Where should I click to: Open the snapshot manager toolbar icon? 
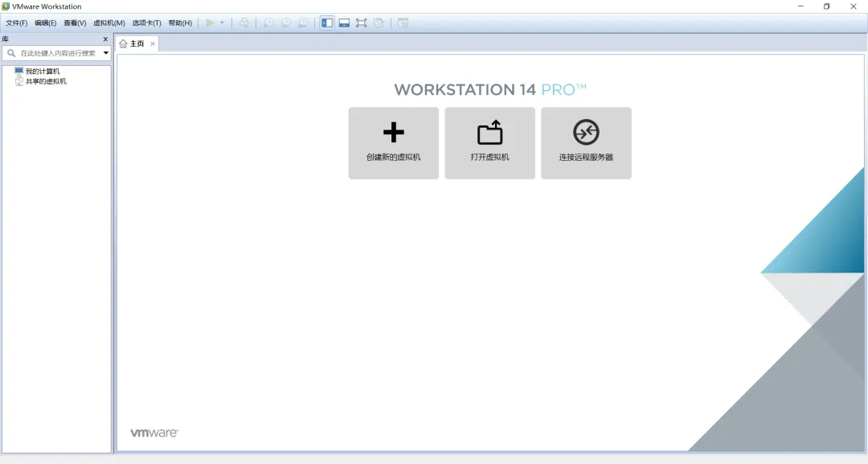pos(303,23)
